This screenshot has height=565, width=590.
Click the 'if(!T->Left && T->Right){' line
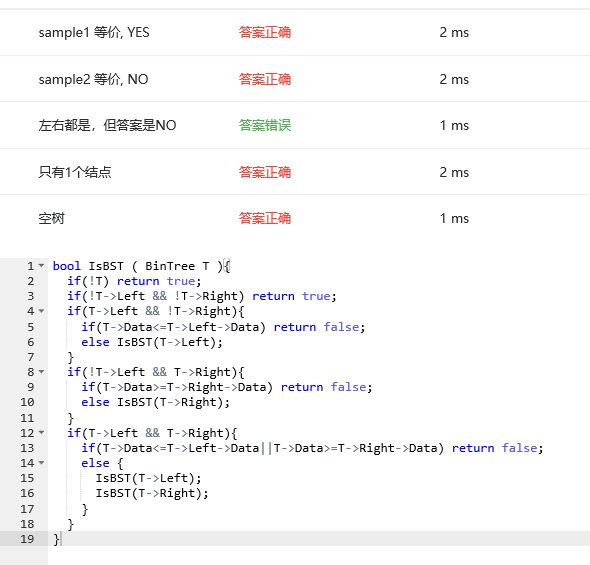tap(156, 372)
